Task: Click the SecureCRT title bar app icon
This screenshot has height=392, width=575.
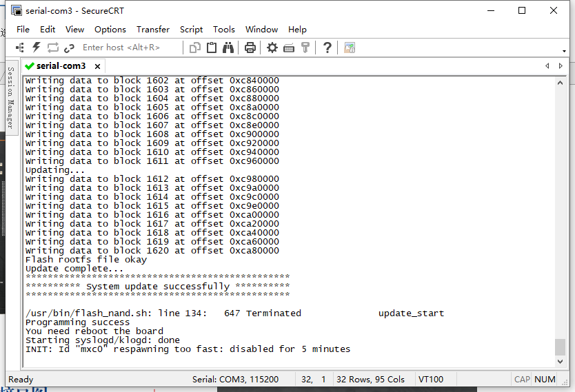Action: pyautogui.click(x=16, y=10)
